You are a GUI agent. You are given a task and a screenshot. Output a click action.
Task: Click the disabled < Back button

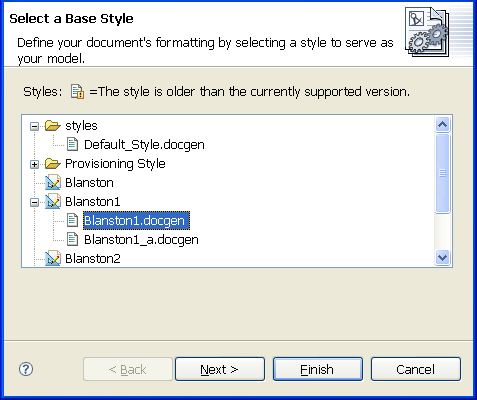coord(128,369)
